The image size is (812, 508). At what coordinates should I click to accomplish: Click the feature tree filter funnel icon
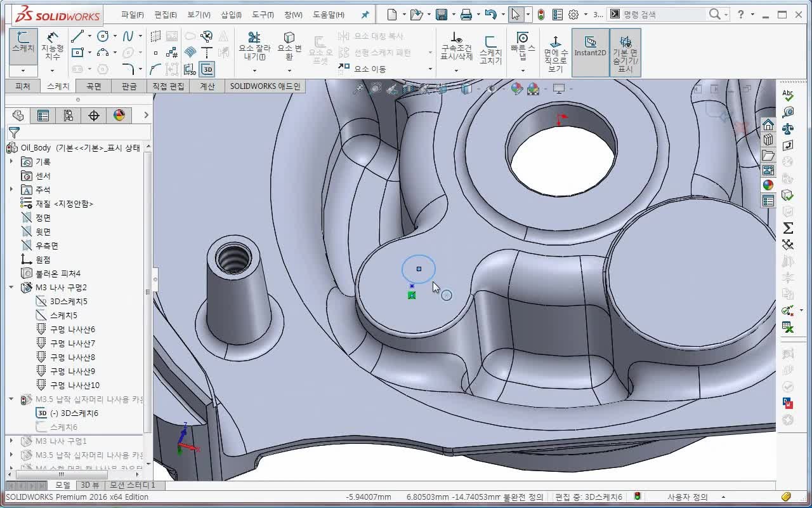click(14, 132)
